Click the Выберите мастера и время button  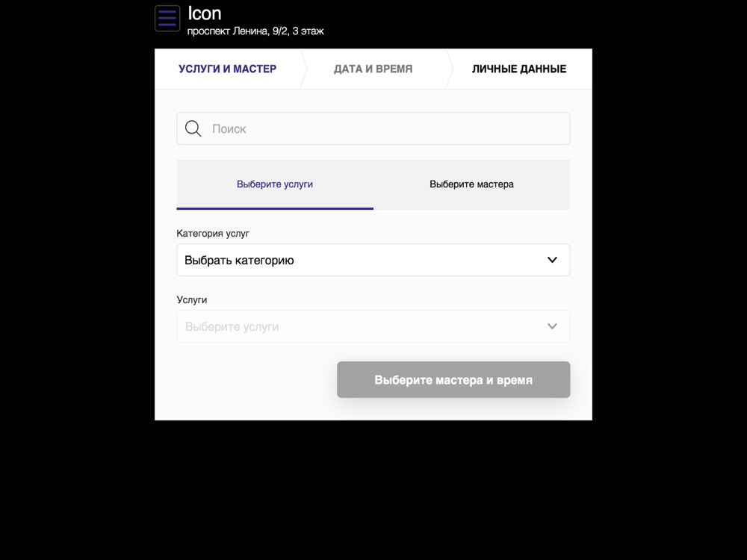point(453,379)
